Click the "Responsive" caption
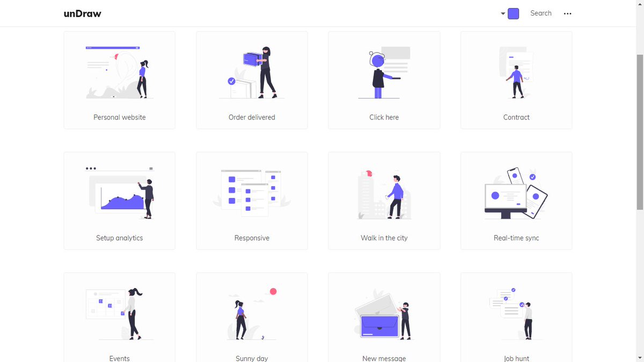 click(x=252, y=238)
